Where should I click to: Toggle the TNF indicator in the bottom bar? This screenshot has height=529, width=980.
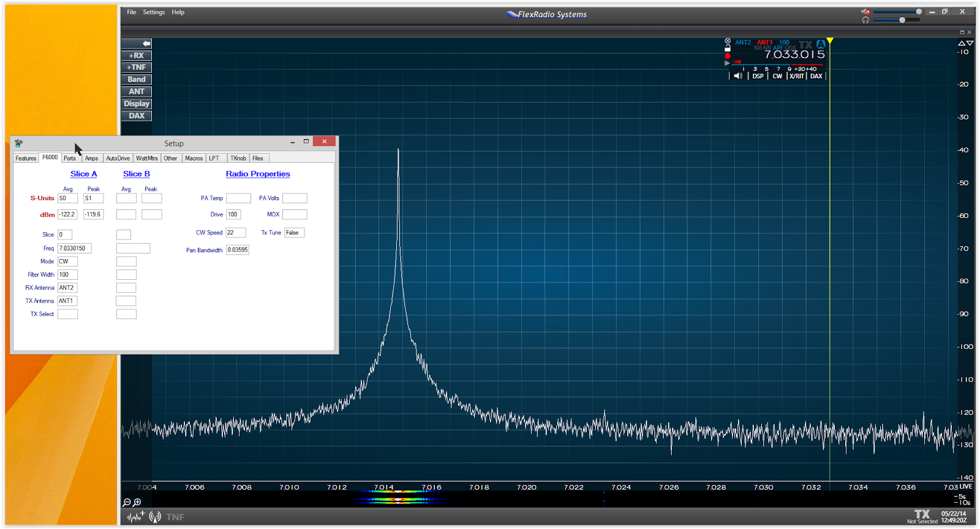tap(175, 517)
